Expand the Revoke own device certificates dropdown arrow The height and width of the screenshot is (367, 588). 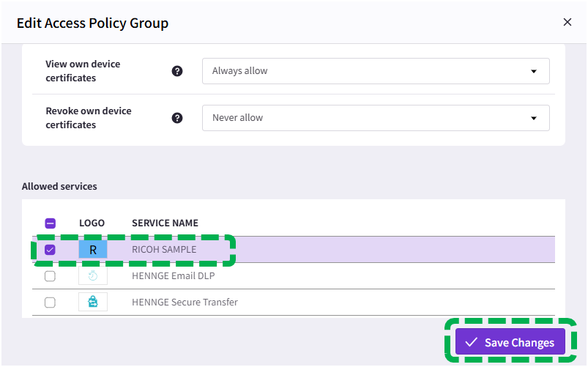pyautogui.click(x=533, y=118)
